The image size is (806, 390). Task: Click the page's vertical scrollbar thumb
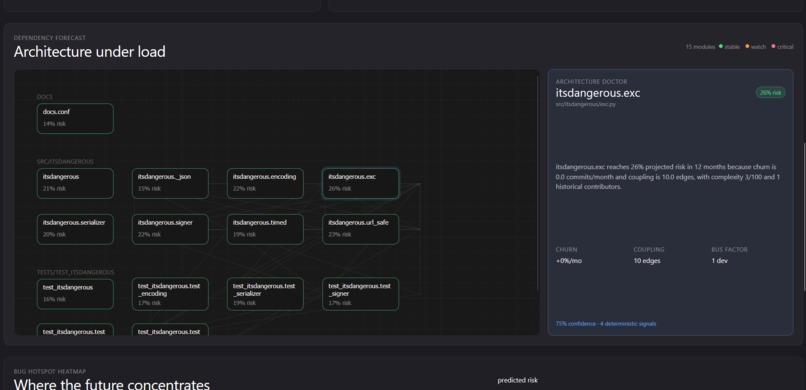point(804,217)
